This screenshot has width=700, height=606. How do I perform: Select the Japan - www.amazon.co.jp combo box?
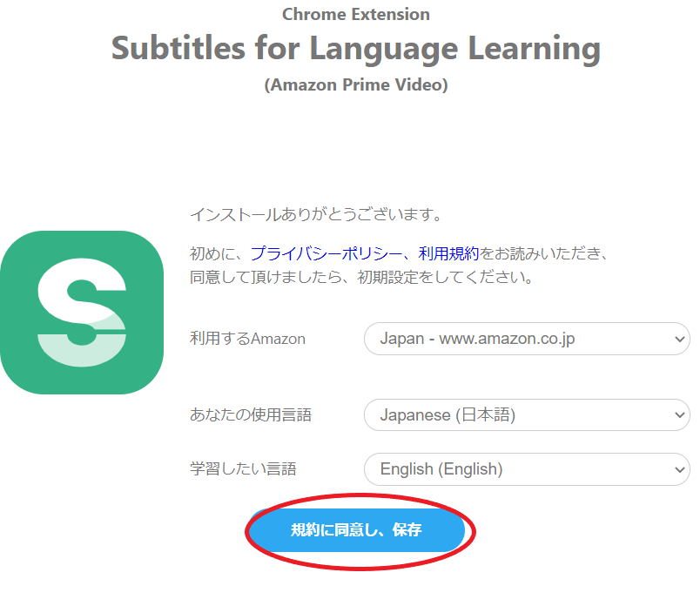click(x=525, y=339)
